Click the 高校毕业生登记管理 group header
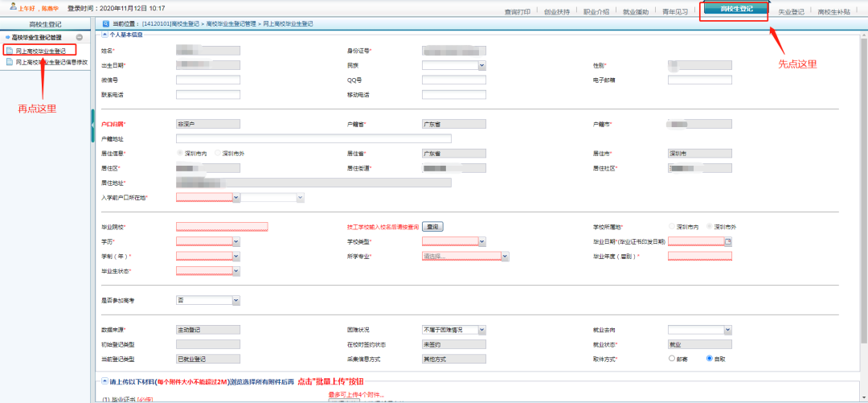This screenshot has height=403, width=868. point(44,38)
